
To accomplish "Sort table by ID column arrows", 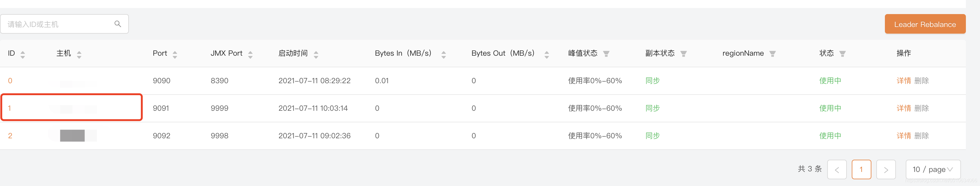I will click(23, 54).
